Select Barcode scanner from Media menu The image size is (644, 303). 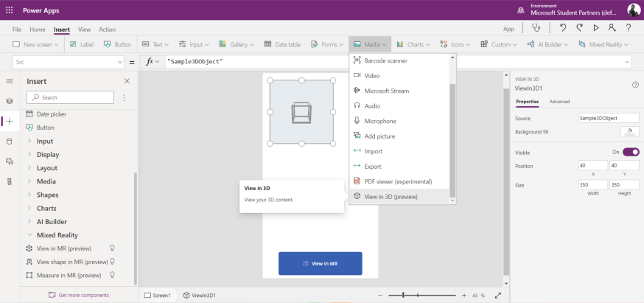(x=399, y=60)
